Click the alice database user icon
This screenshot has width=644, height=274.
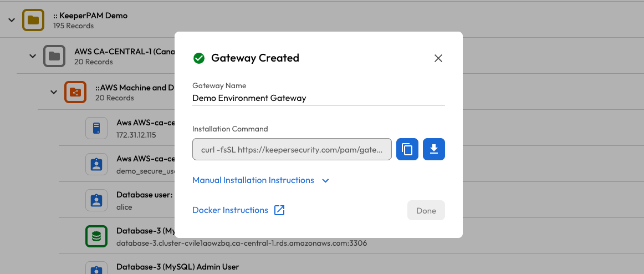click(96, 200)
